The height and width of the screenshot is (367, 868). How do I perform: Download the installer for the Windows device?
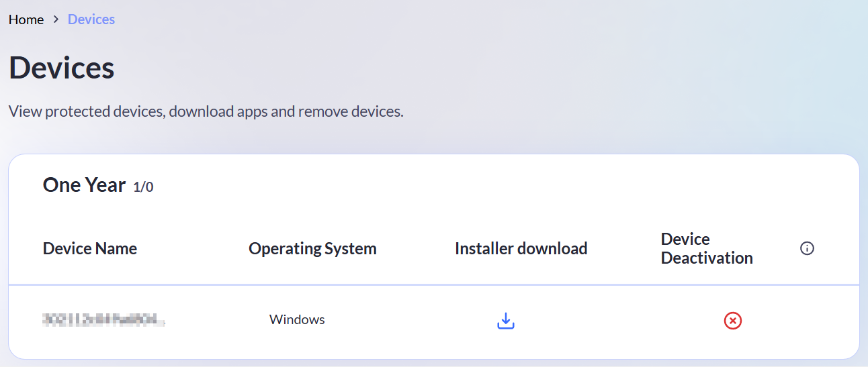coord(505,321)
